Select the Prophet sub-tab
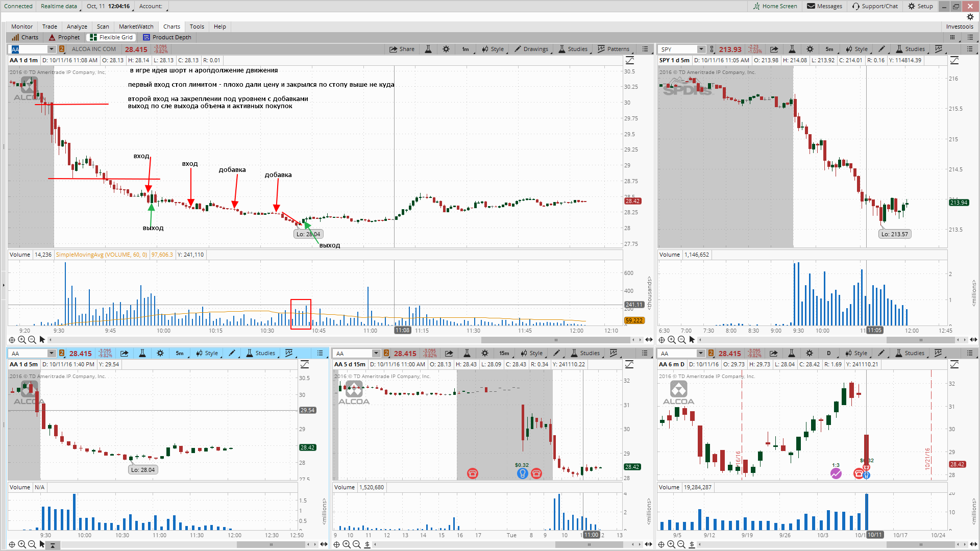This screenshot has width=980, height=551. 65,37
